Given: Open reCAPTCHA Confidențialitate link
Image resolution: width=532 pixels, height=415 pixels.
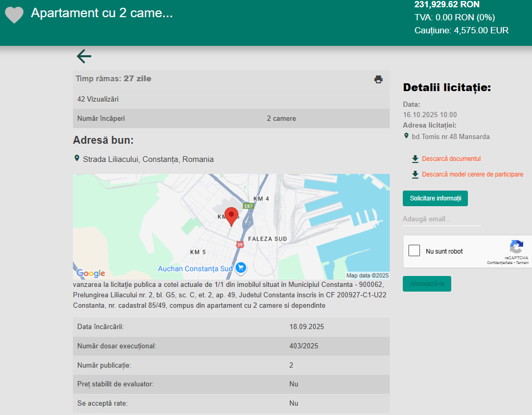Looking at the screenshot, I should (x=500, y=263).
